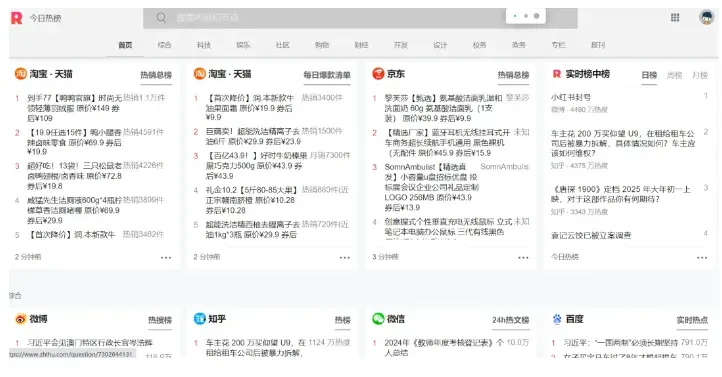Viewport: 722px width, 377px height.
Task: Open the 报刊 tab
Action: (x=598, y=45)
